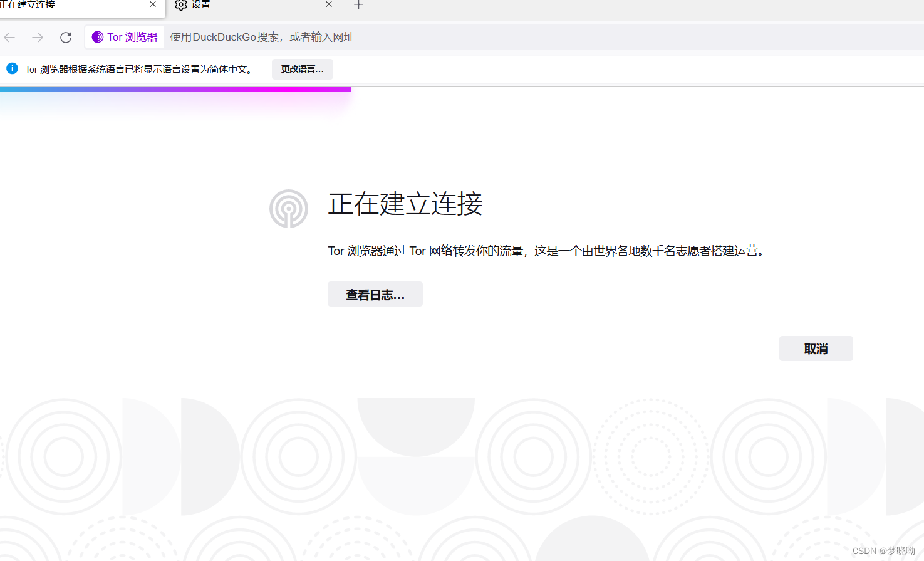Open a new tab with the plus icon
This screenshot has height=561, width=924.
[x=358, y=5]
